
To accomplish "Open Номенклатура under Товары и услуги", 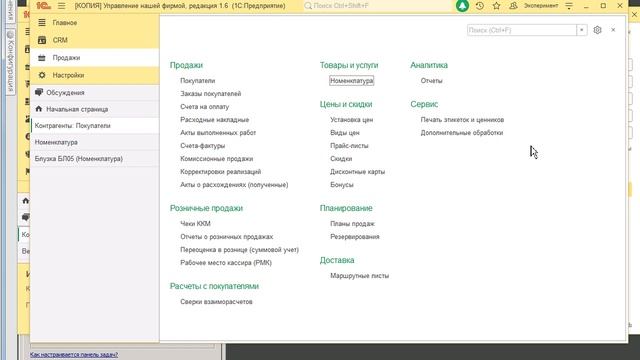I will pyautogui.click(x=351, y=81).
